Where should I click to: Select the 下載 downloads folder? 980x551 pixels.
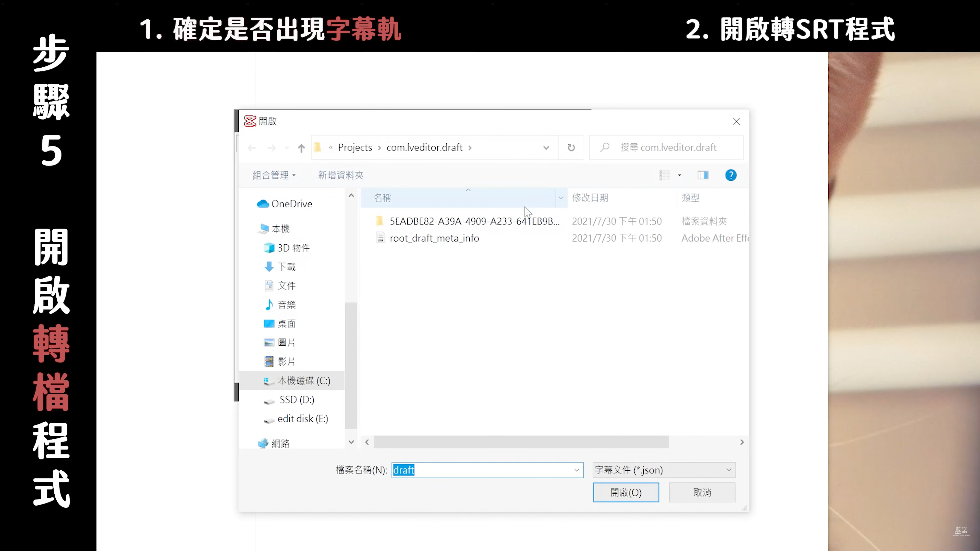[286, 267]
